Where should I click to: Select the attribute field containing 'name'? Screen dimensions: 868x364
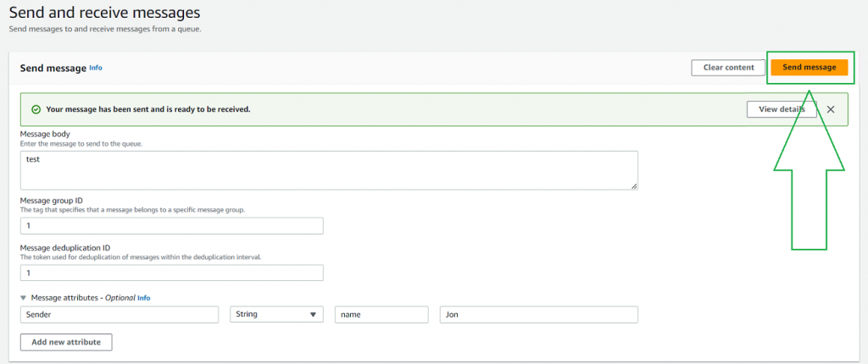(381, 314)
